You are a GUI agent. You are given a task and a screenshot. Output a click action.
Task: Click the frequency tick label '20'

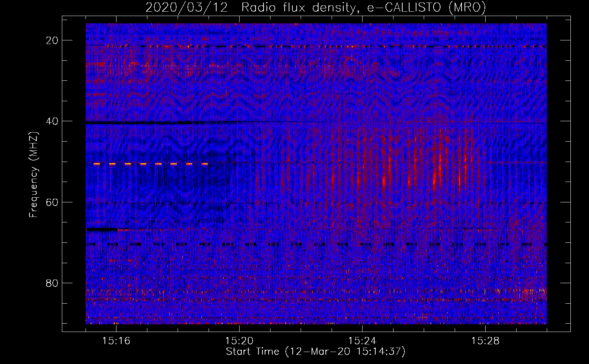pyautogui.click(x=52, y=40)
